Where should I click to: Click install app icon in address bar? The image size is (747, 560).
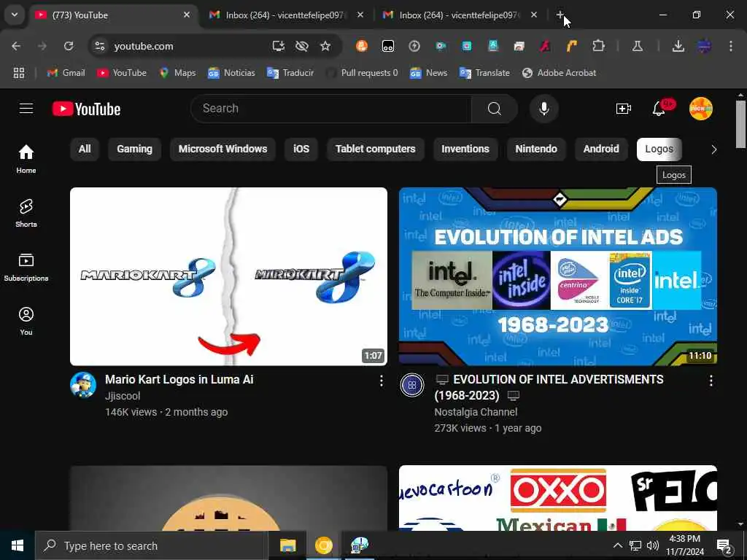[278, 46]
